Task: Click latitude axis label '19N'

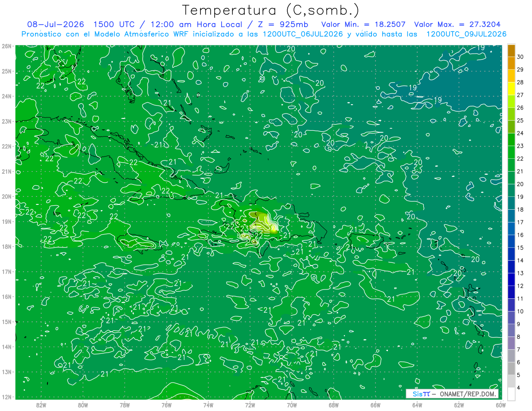Action: pos(6,221)
